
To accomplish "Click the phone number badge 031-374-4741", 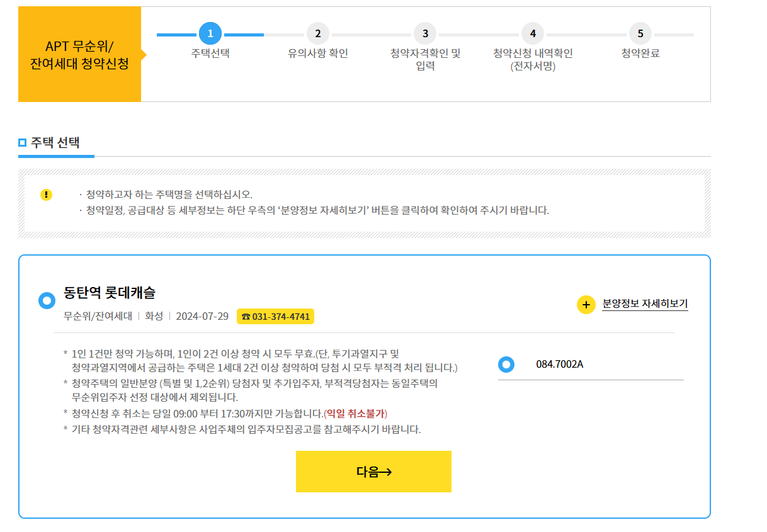I will pos(275,316).
